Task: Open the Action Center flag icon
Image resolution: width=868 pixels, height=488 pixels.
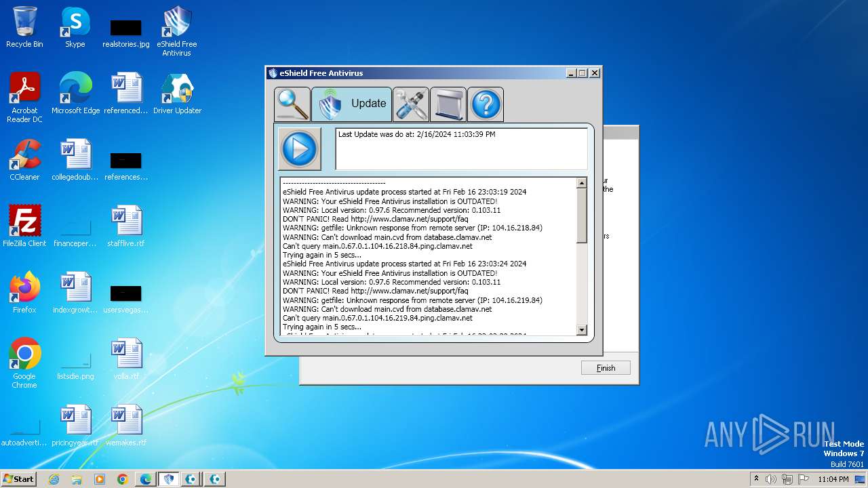Action: pyautogui.click(x=802, y=479)
